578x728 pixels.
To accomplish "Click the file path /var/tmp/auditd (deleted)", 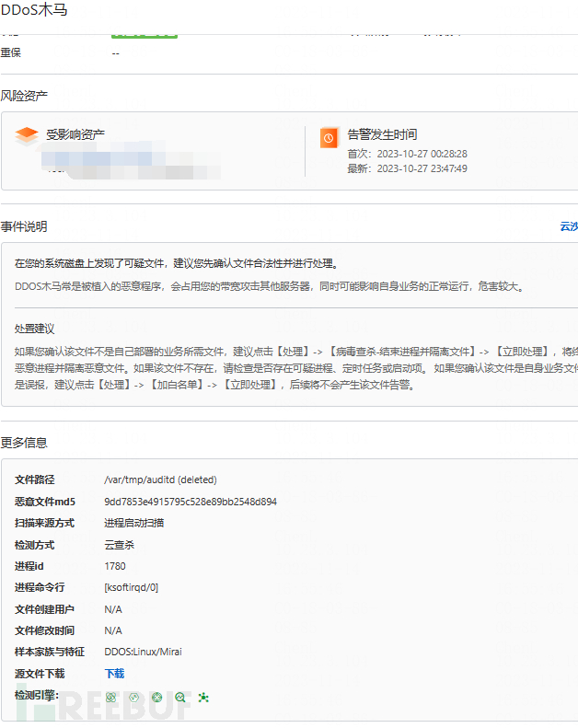I will click(160, 480).
